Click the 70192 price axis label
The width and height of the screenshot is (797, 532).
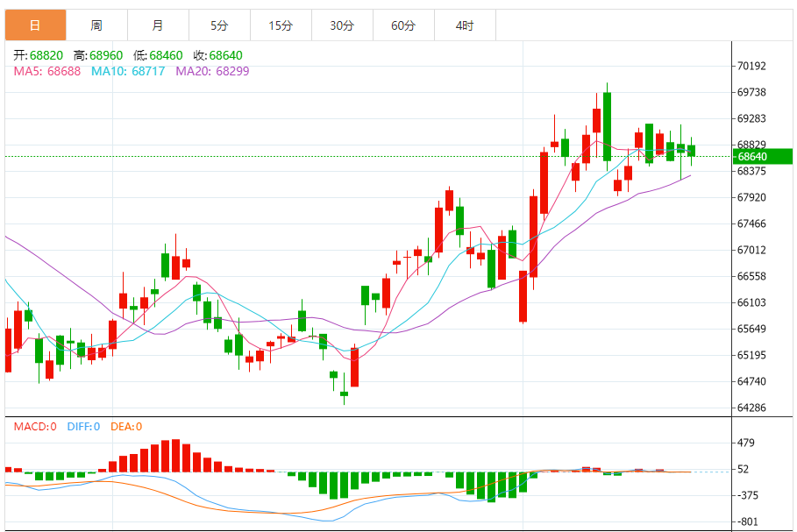(x=751, y=66)
